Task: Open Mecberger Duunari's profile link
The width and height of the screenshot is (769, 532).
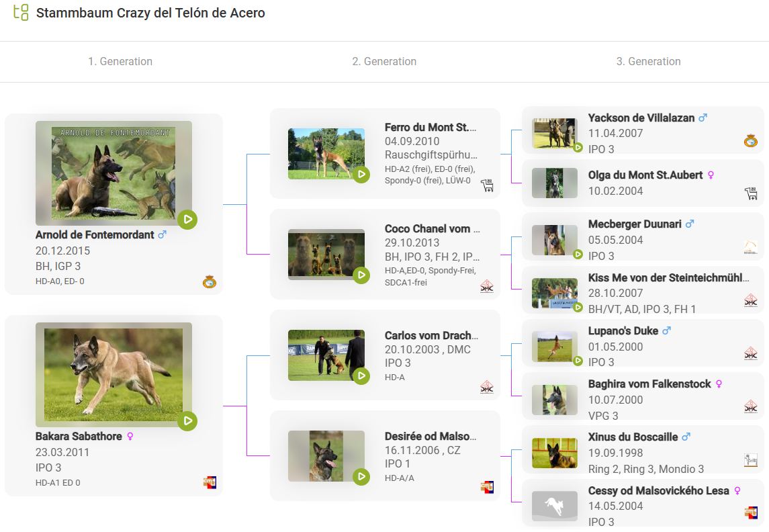Action: [635, 224]
